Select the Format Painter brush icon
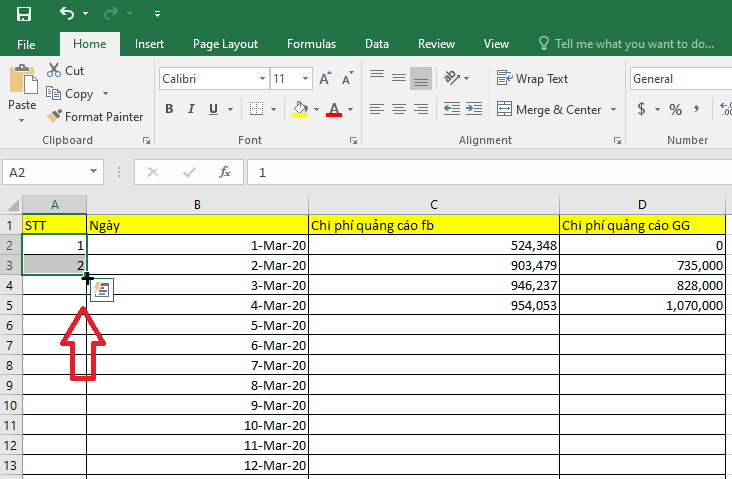Viewport: 732px width, 479px height. [54, 116]
